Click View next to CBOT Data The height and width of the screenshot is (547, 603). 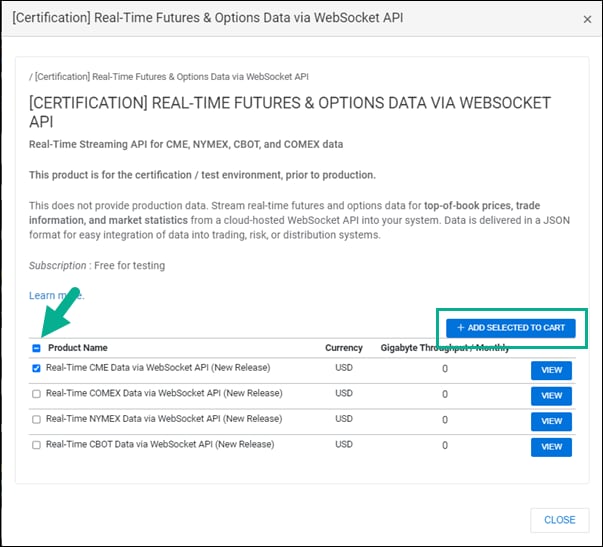click(x=551, y=447)
